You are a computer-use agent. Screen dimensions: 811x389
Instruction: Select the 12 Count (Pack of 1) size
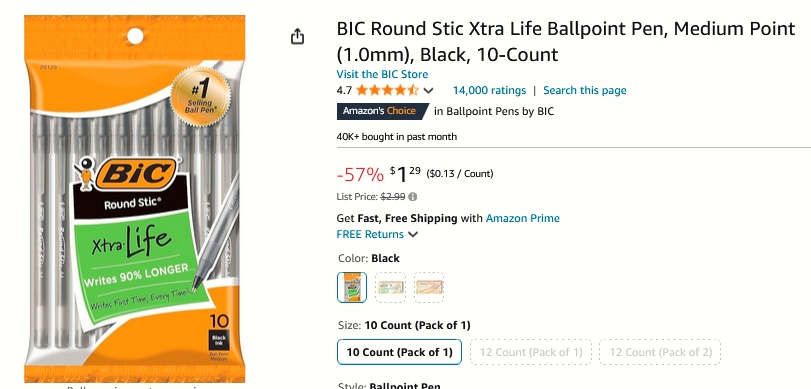531,352
